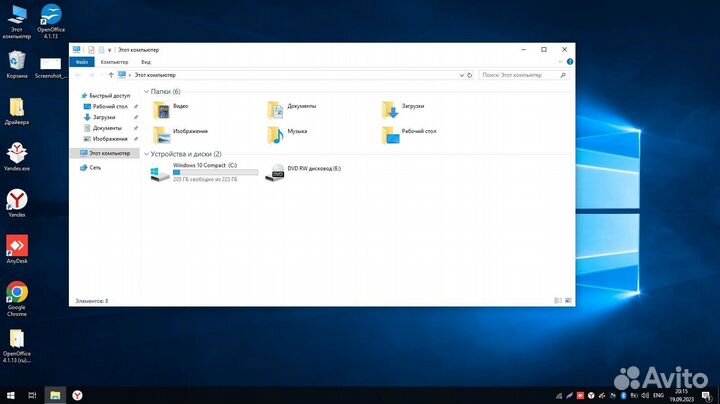
Task: Open the Вид ribbon tab
Action: click(x=146, y=62)
